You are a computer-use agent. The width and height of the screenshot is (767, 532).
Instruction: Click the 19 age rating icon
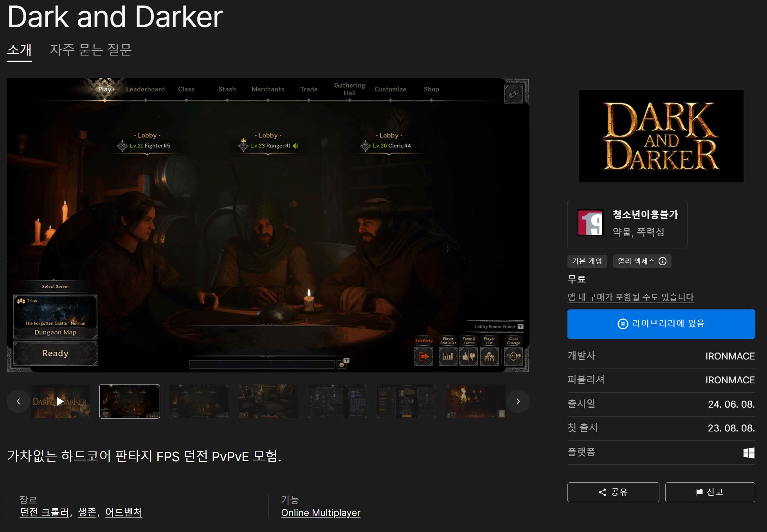590,223
